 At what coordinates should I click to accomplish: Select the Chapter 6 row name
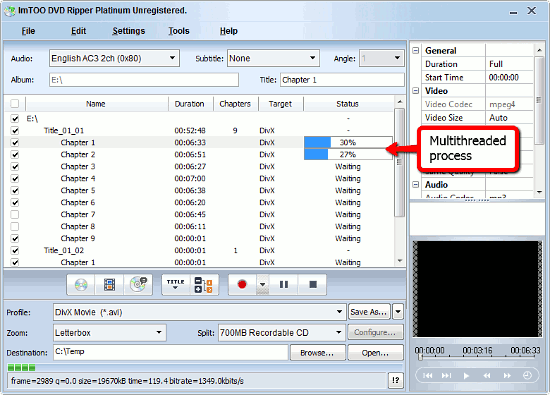tap(78, 202)
